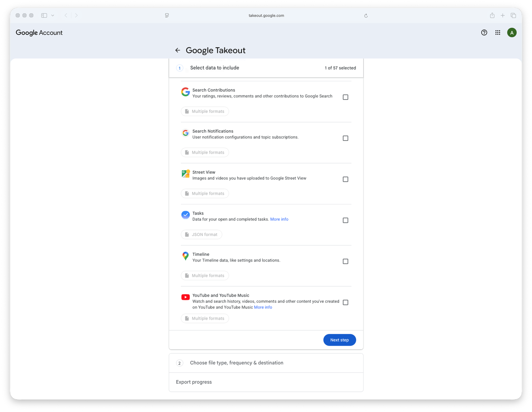Click the Timeline map pin icon
The image size is (532, 412).
185,256
